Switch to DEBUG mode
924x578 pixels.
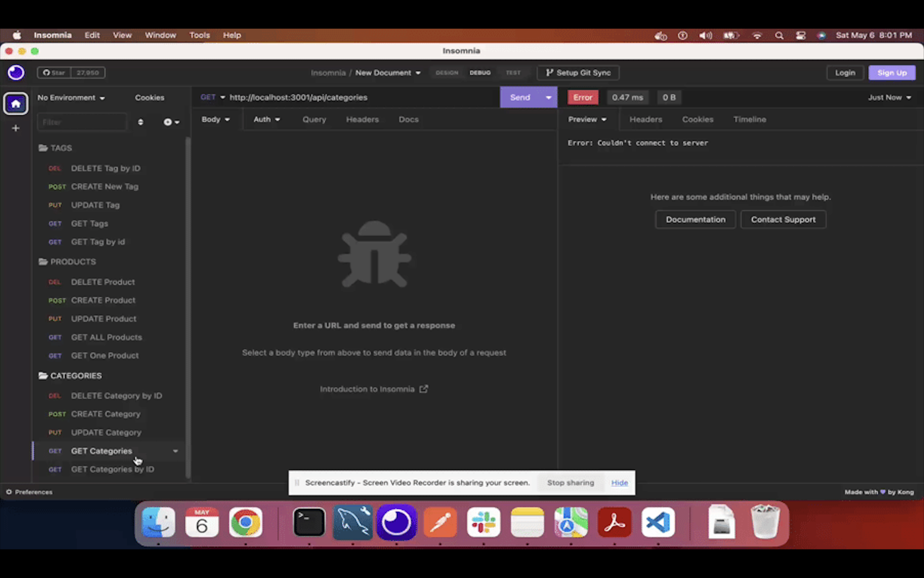tap(480, 73)
